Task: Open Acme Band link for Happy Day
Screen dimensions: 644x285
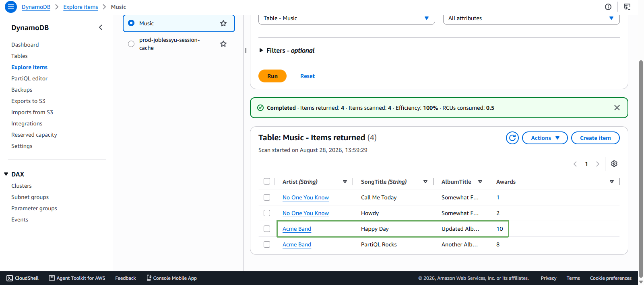Action: (x=297, y=229)
